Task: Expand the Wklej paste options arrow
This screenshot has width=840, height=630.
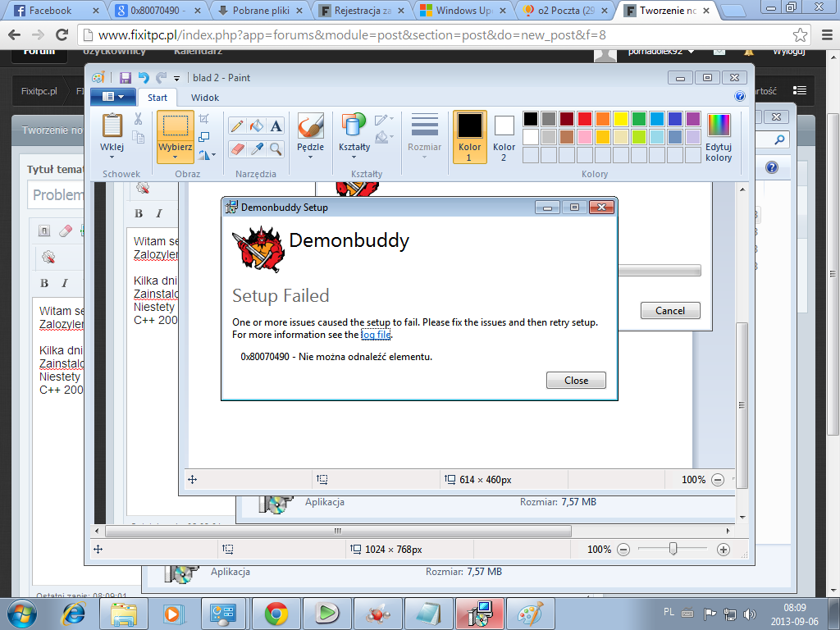Action: click(112, 157)
